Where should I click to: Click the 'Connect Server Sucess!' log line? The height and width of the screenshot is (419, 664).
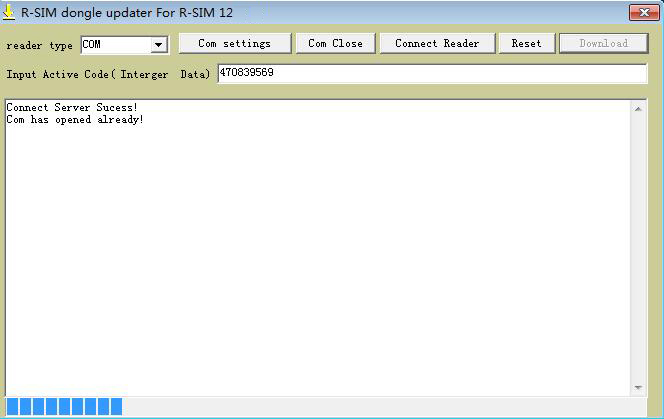[x=72, y=108]
